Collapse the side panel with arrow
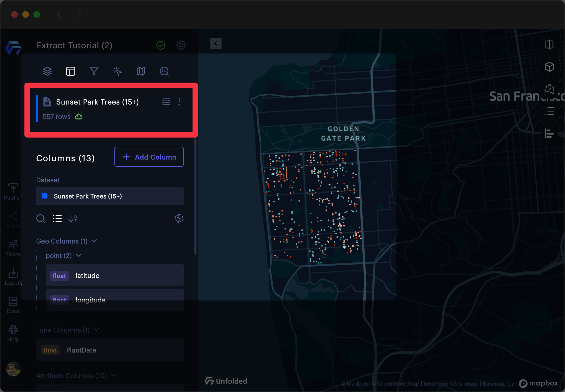The width and height of the screenshot is (565, 392). [x=216, y=43]
